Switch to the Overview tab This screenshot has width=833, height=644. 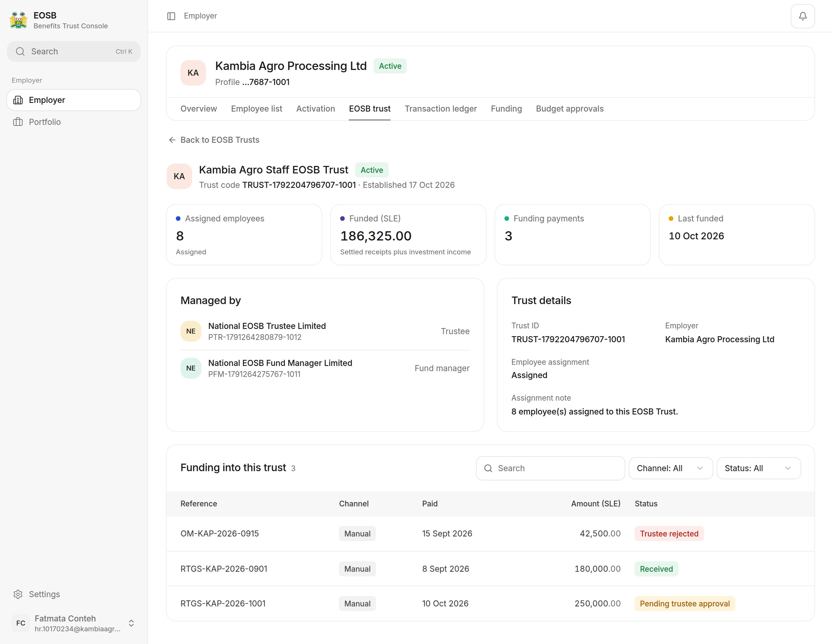pos(199,109)
